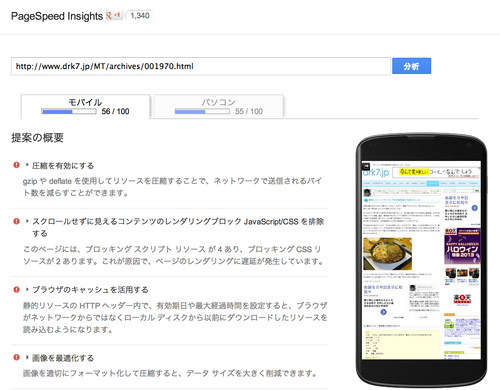Click the mobile score progress bar

tap(69, 111)
